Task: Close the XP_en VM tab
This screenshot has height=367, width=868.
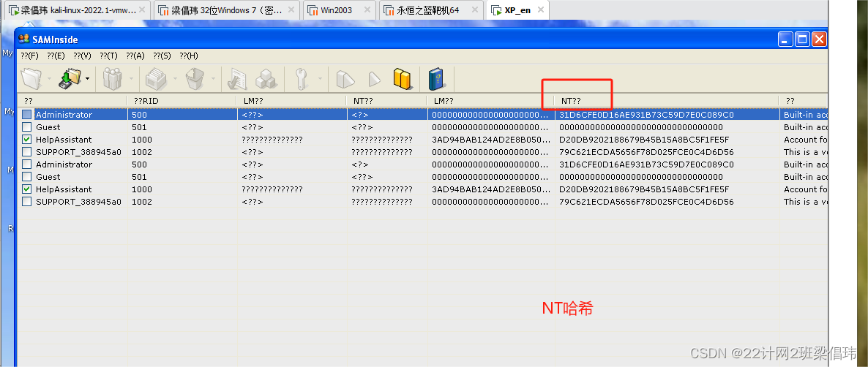Action: (540, 10)
